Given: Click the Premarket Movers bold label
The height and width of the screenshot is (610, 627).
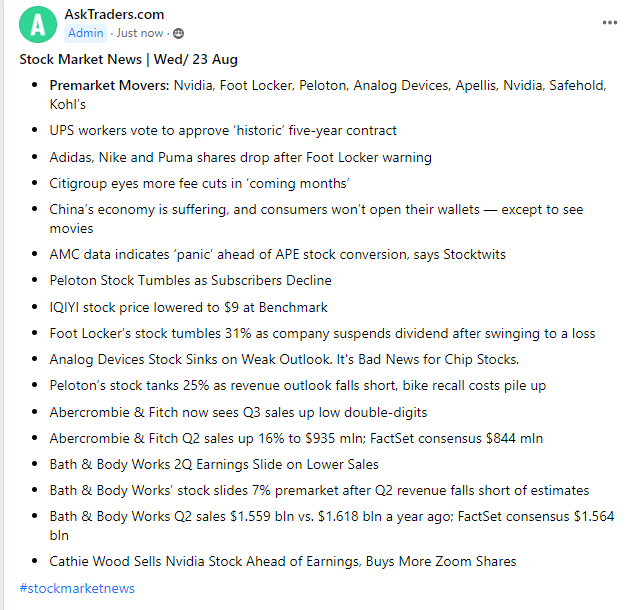Looking at the screenshot, I should coord(109,85).
